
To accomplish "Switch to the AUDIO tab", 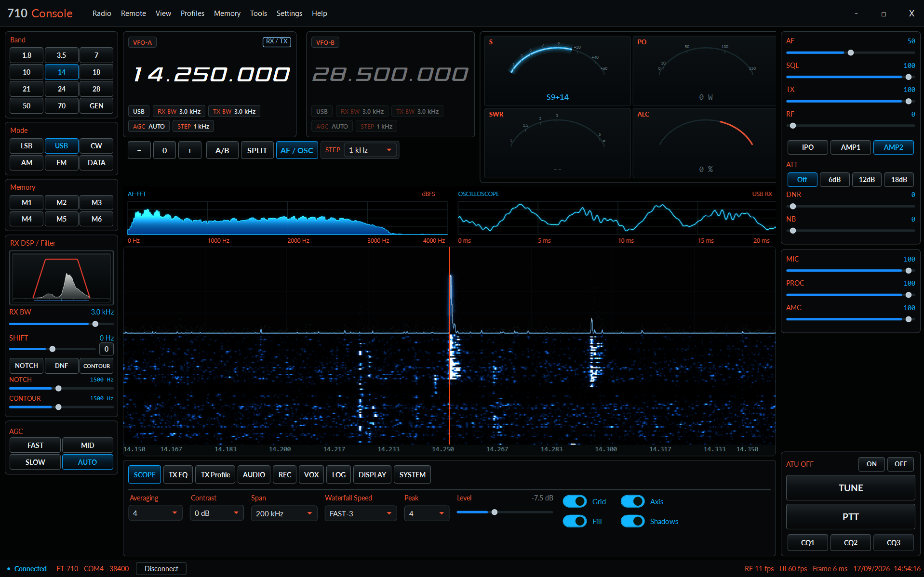I will (x=254, y=474).
